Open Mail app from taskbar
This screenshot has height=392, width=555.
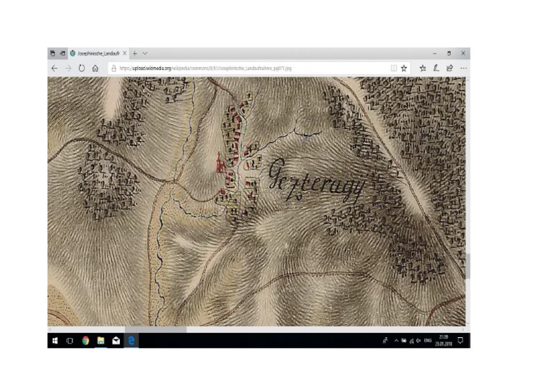(116, 341)
